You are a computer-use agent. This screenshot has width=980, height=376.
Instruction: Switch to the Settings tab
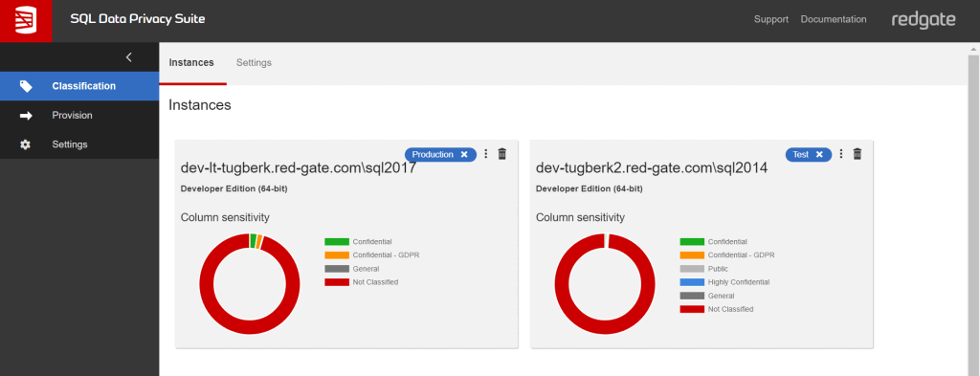point(254,62)
